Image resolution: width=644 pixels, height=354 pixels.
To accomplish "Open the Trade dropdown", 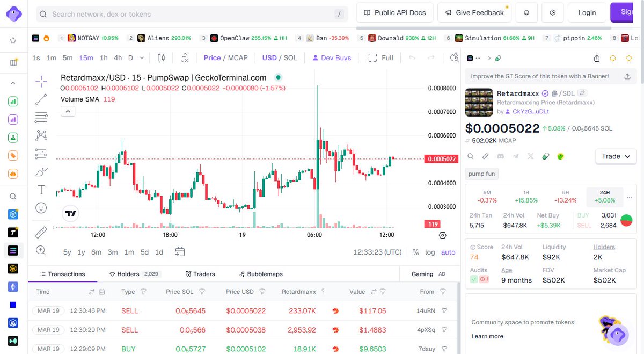I will [x=616, y=156].
